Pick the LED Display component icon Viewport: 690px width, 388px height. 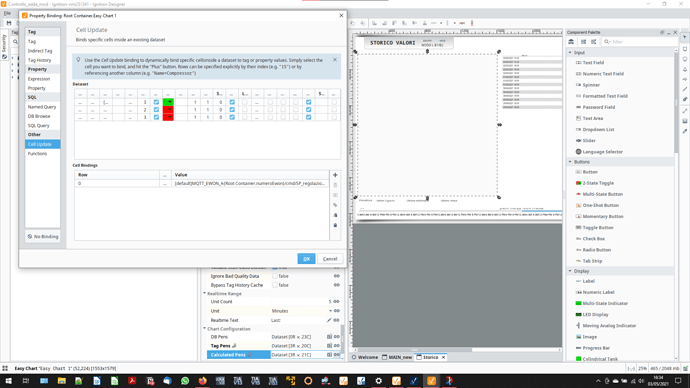[x=579, y=315]
